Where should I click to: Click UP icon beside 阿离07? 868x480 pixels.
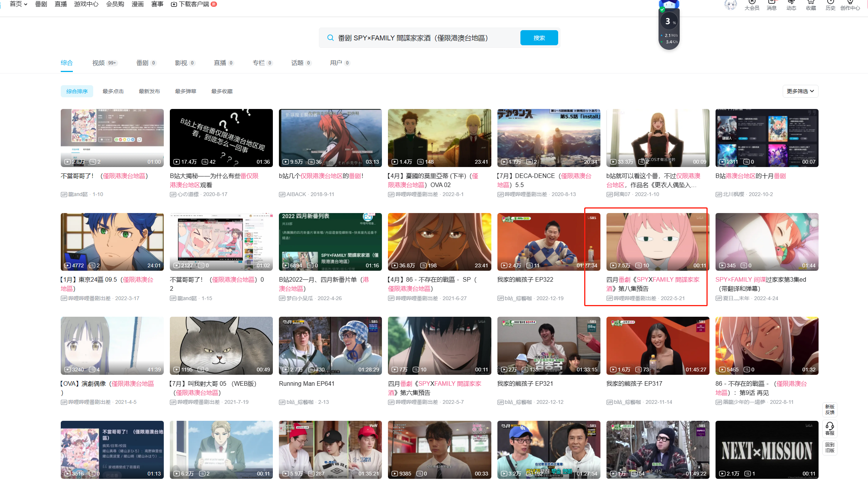pos(609,195)
